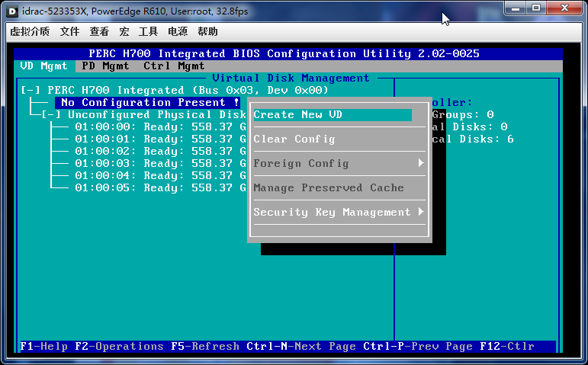Select Create New VD option

(x=333, y=114)
